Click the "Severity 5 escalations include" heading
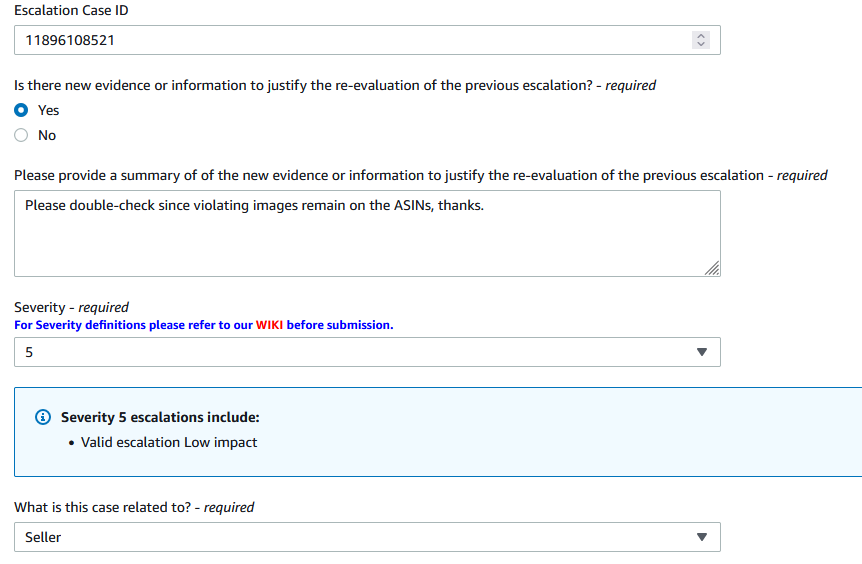This screenshot has width=862, height=564. [160, 417]
